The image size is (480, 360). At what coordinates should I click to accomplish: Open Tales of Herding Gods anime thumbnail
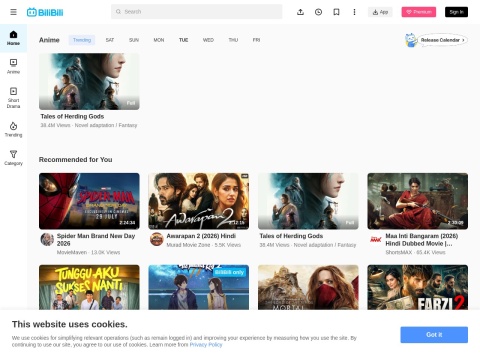(89, 82)
